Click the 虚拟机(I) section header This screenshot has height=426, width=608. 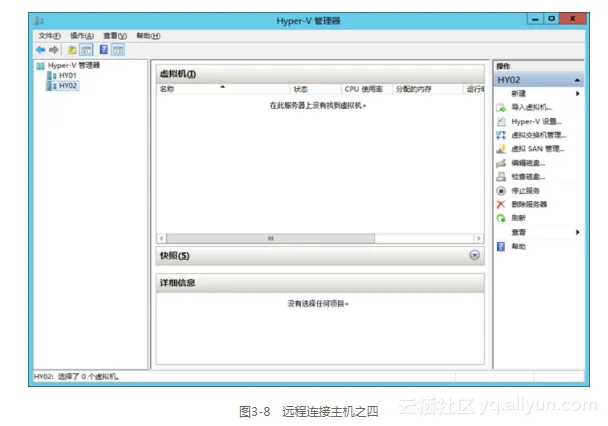(x=320, y=74)
